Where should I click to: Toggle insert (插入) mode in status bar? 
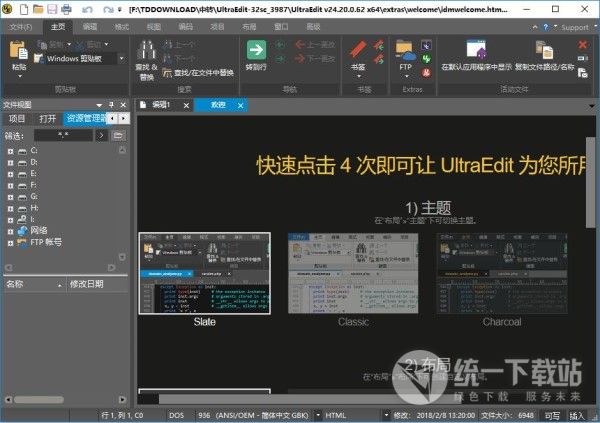[577, 415]
